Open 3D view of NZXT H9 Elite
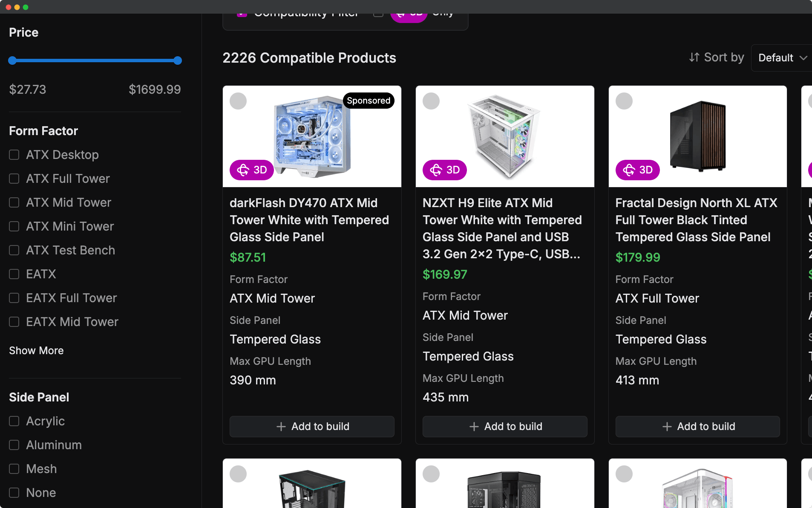Image resolution: width=812 pixels, height=508 pixels. (x=444, y=170)
